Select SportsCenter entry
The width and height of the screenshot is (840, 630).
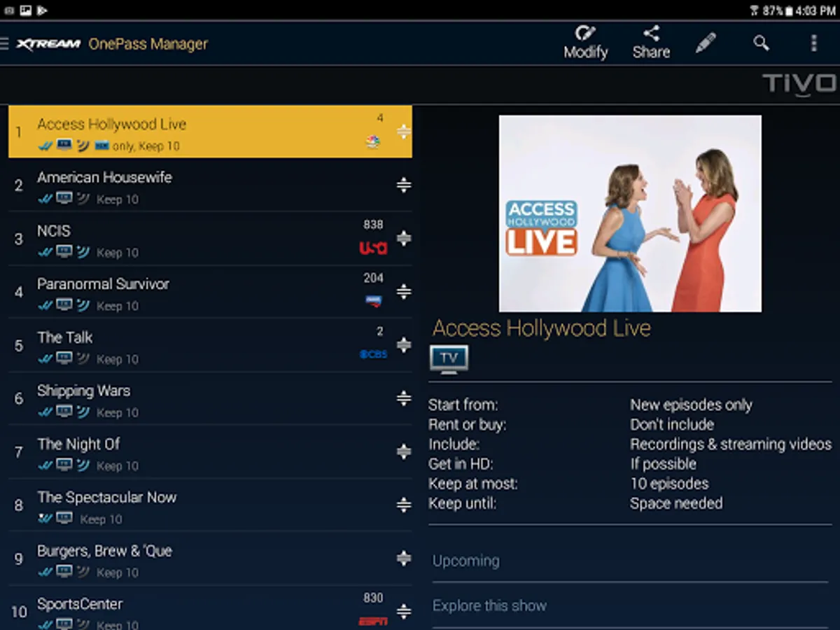[x=210, y=608]
